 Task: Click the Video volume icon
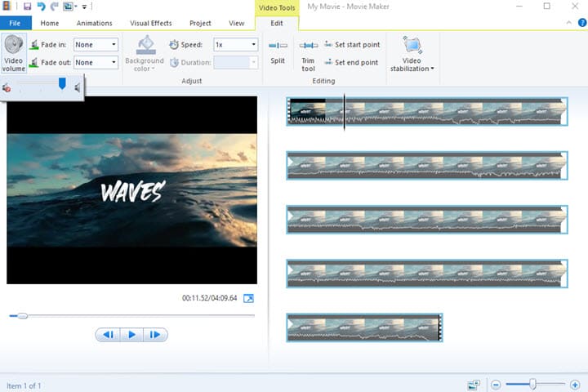click(x=13, y=45)
